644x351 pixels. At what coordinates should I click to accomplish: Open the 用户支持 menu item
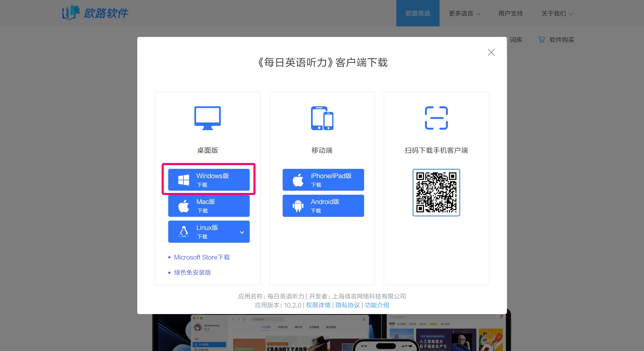[x=510, y=13]
